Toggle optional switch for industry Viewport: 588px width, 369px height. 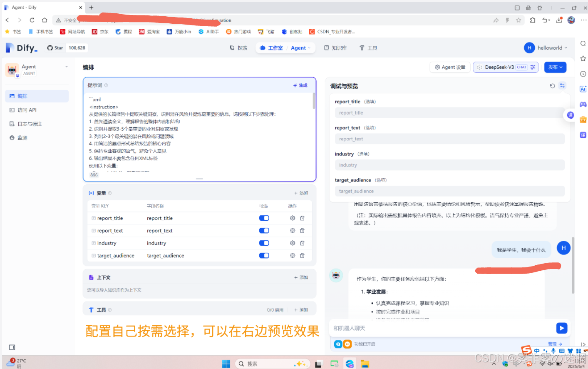coord(264,243)
